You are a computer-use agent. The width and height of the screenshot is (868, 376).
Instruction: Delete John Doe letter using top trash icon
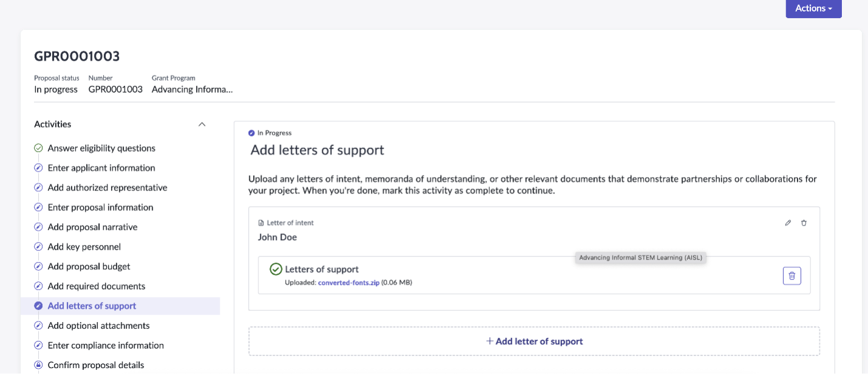[x=804, y=223]
